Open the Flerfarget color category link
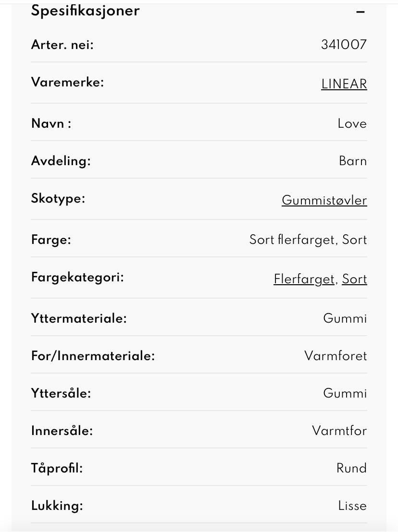The height and width of the screenshot is (532, 398). [x=304, y=279]
